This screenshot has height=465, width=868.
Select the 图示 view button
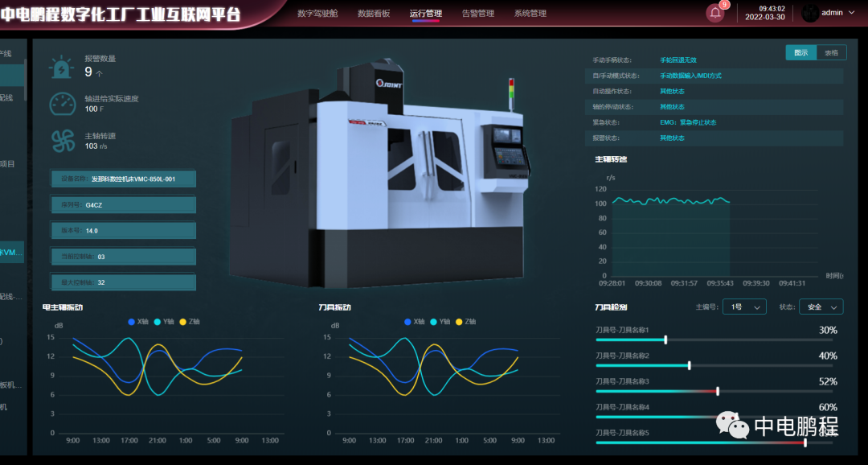click(x=800, y=52)
